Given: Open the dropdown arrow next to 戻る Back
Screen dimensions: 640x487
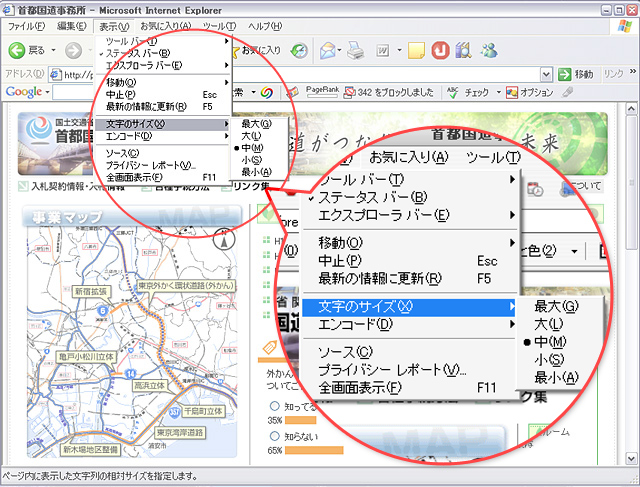Looking at the screenshot, I should point(53,51).
